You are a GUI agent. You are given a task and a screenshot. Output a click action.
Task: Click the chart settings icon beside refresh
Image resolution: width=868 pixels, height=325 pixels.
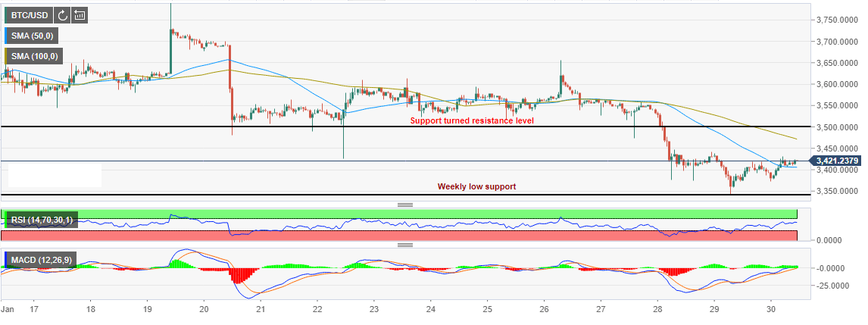pos(80,14)
